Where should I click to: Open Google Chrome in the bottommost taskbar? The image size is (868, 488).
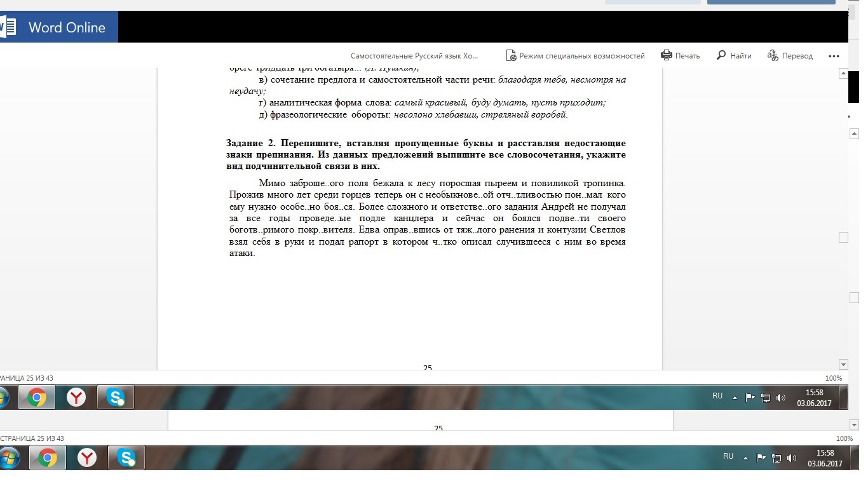click(x=47, y=457)
